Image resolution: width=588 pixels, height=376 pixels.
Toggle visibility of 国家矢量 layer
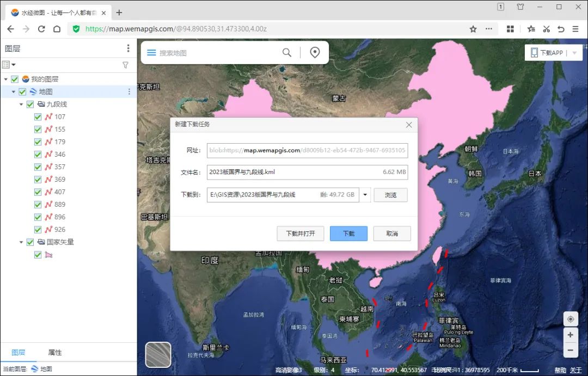pyautogui.click(x=30, y=242)
